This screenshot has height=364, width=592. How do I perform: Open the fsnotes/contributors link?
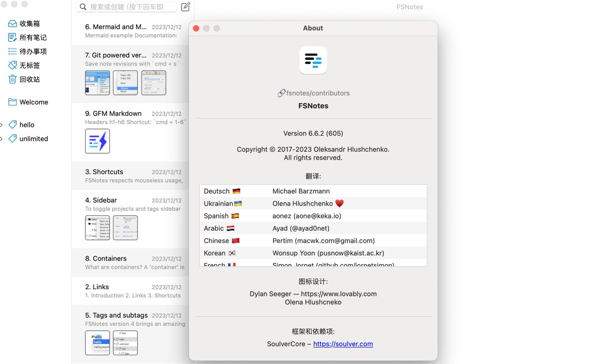(x=318, y=93)
